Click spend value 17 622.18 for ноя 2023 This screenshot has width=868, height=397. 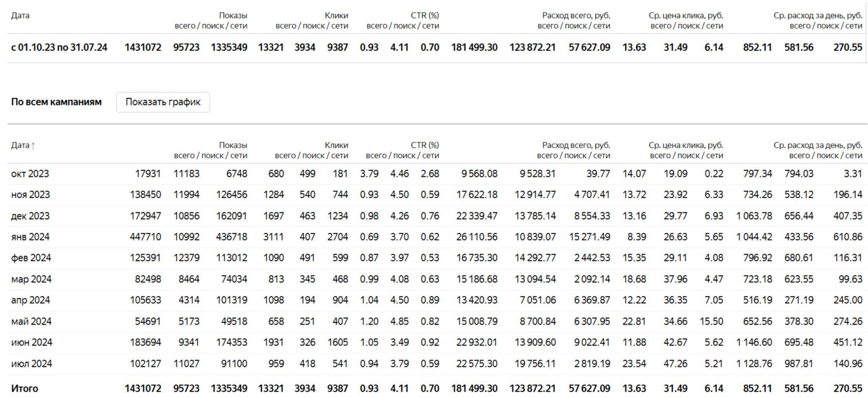click(x=477, y=194)
